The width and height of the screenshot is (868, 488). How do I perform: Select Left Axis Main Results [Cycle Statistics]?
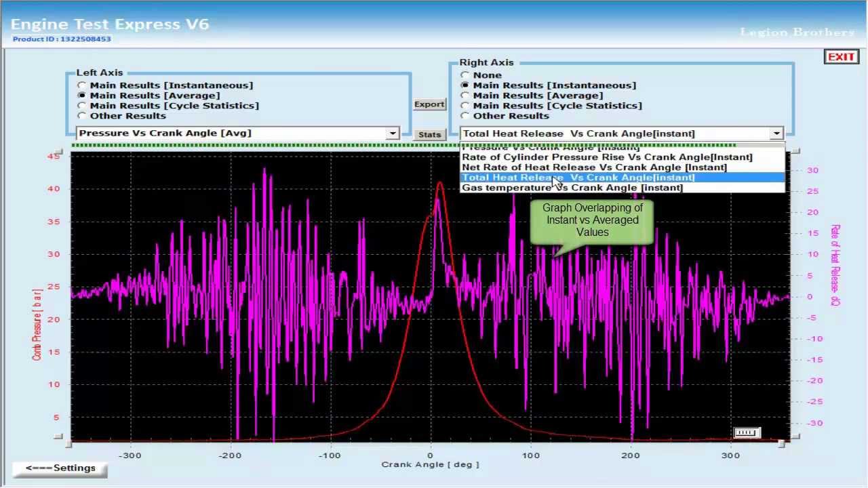(82, 106)
